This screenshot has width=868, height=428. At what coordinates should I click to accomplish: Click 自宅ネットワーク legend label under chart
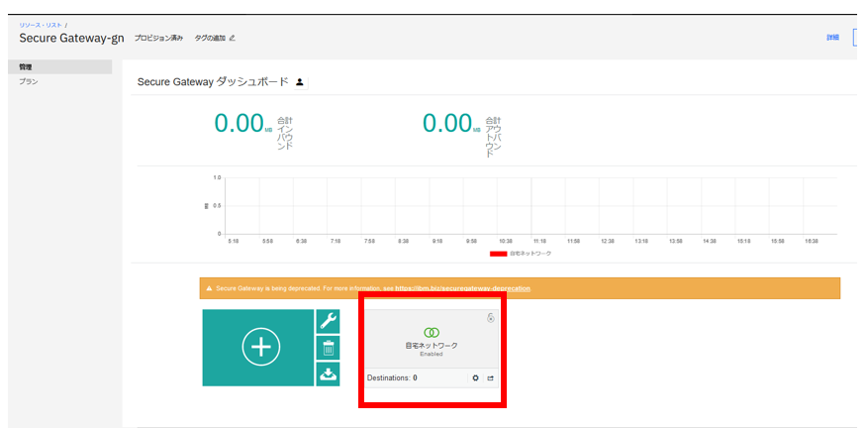tap(530, 254)
